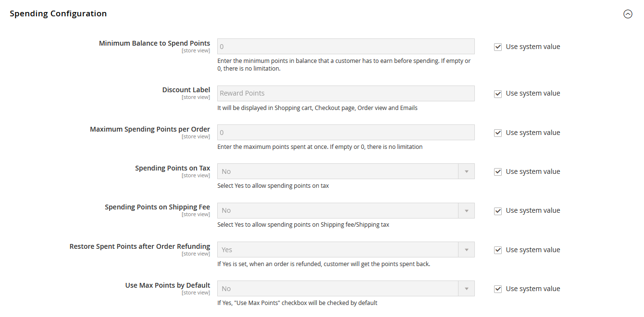644x317 pixels.
Task: Toggle Use system value for Maximum Spending Points
Action: (x=498, y=133)
